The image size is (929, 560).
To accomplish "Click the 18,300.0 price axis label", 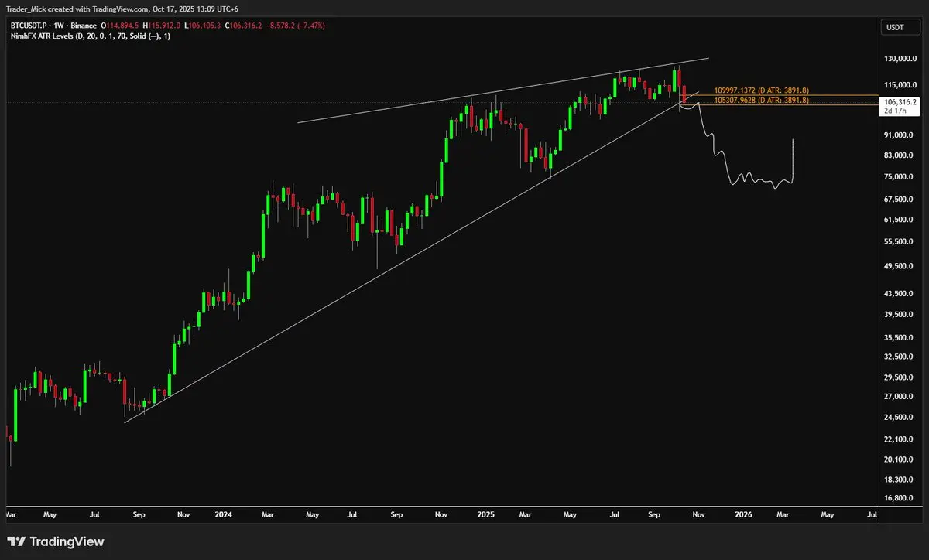I will pos(900,480).
